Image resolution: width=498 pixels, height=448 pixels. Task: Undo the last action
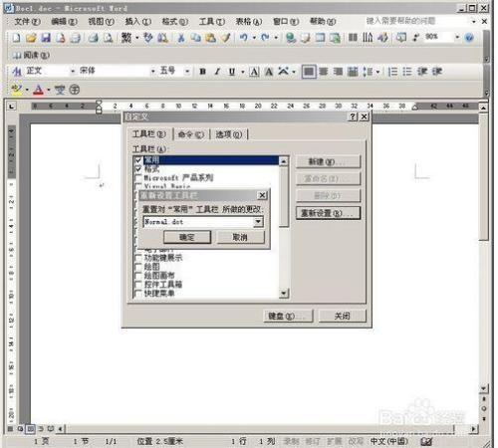[x=244, y=38]
